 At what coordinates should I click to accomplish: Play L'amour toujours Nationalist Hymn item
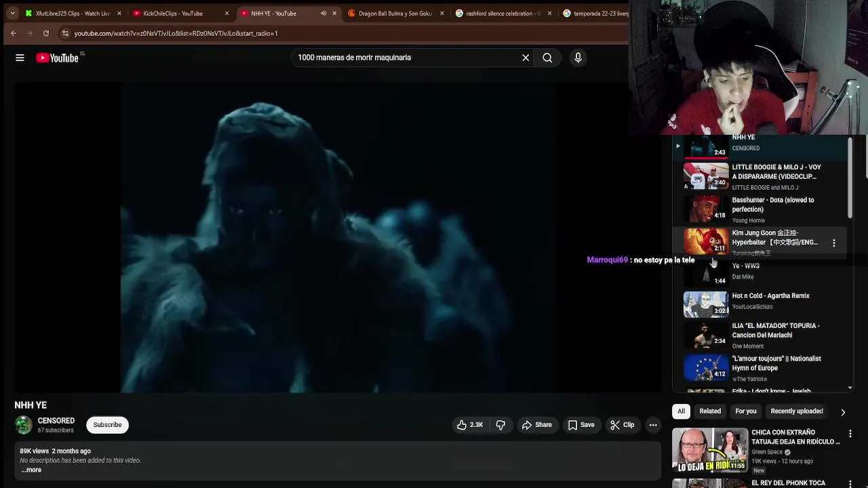tap(759, 368)
